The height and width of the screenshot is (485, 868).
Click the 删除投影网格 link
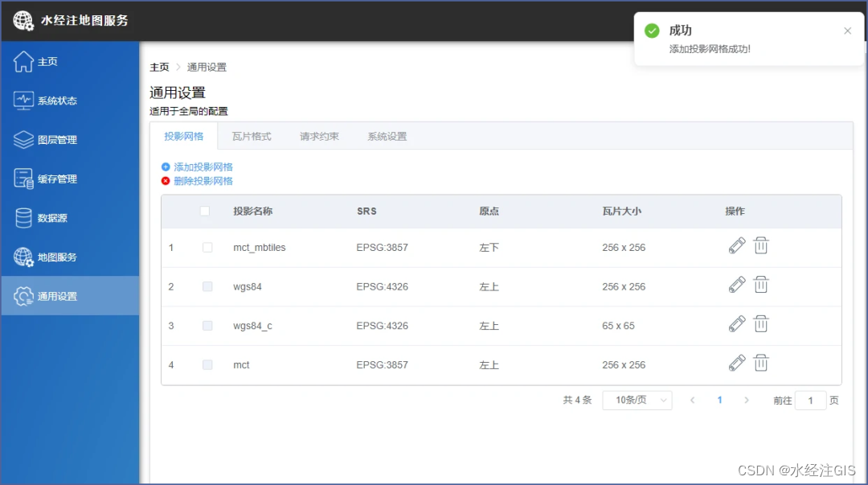[203, 181]
